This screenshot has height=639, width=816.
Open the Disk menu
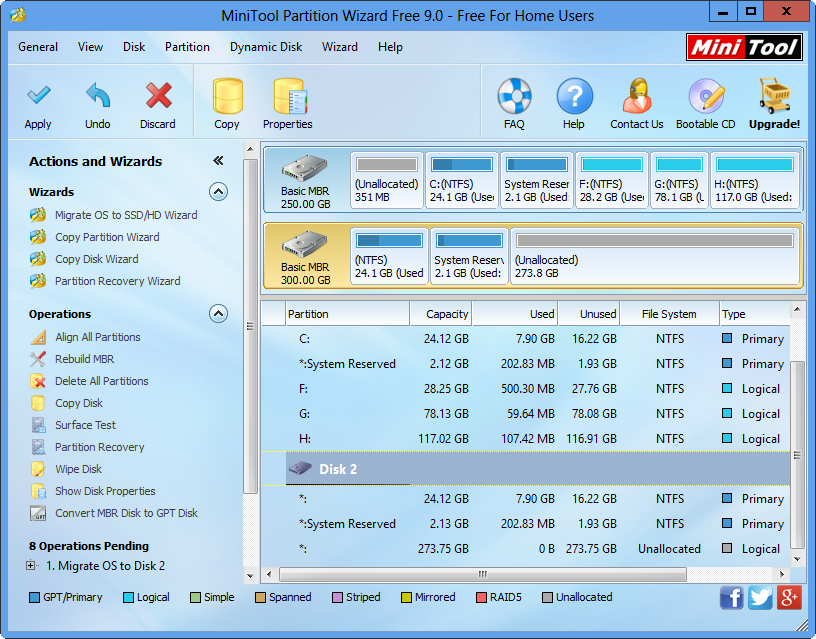tap(134, 47)
